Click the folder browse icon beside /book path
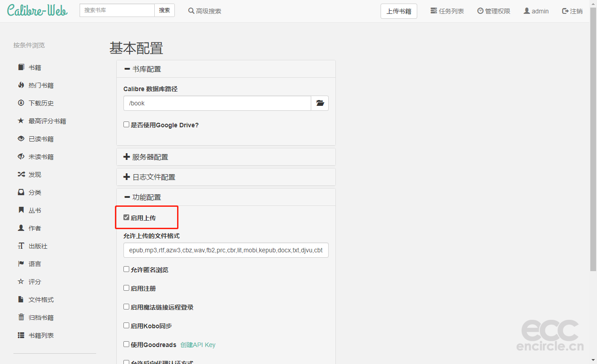 pos(320,103)
